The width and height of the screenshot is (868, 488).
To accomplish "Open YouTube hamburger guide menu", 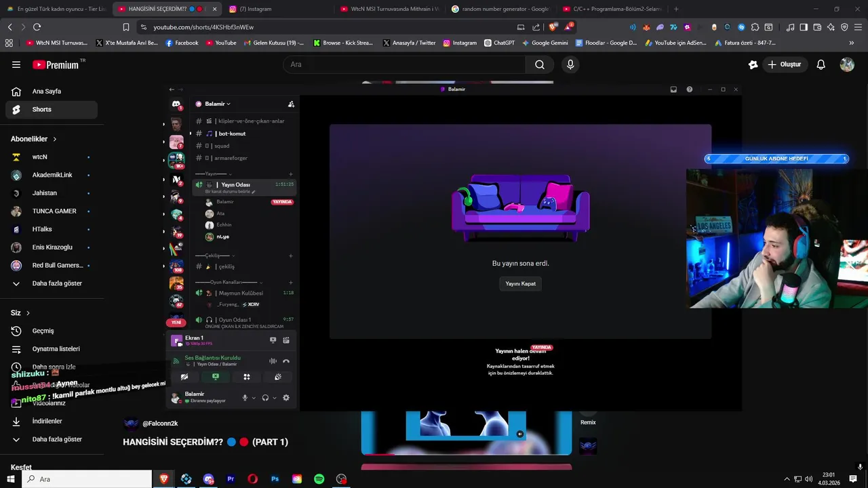I will 16,64.
